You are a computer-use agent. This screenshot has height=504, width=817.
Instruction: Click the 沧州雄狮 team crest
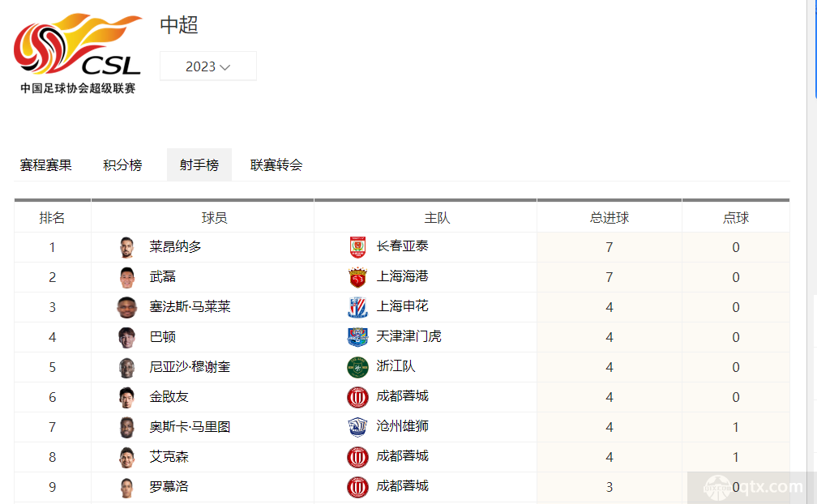357,428
